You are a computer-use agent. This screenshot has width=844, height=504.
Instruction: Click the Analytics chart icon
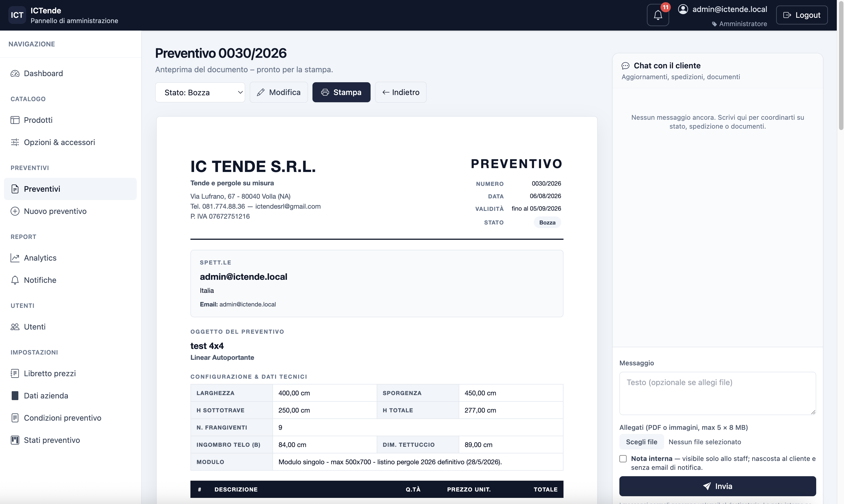15,258
